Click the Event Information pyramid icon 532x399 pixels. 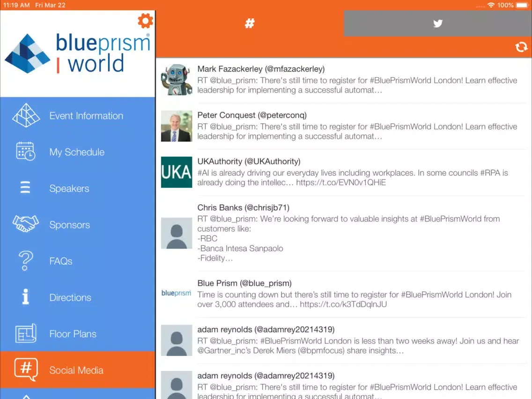26,115
